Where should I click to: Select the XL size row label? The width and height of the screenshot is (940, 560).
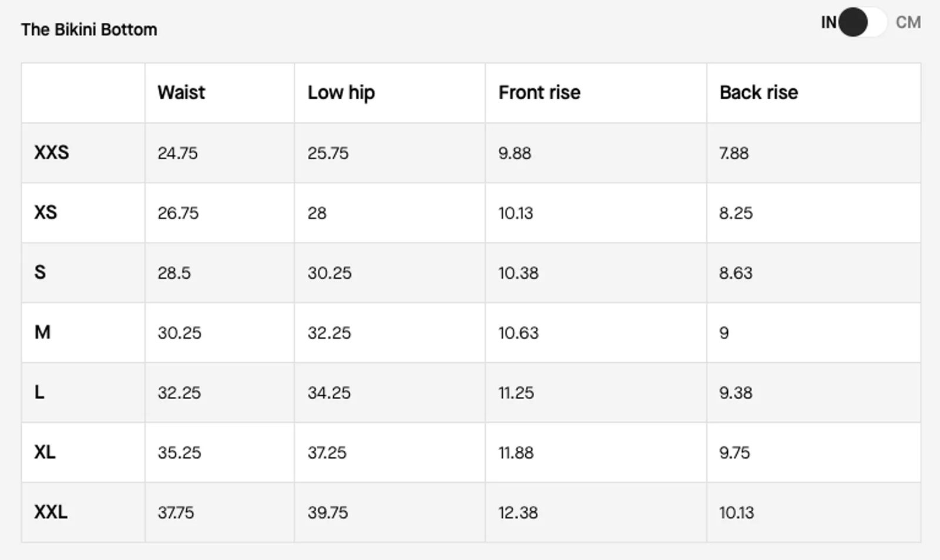tap(45, 452)
